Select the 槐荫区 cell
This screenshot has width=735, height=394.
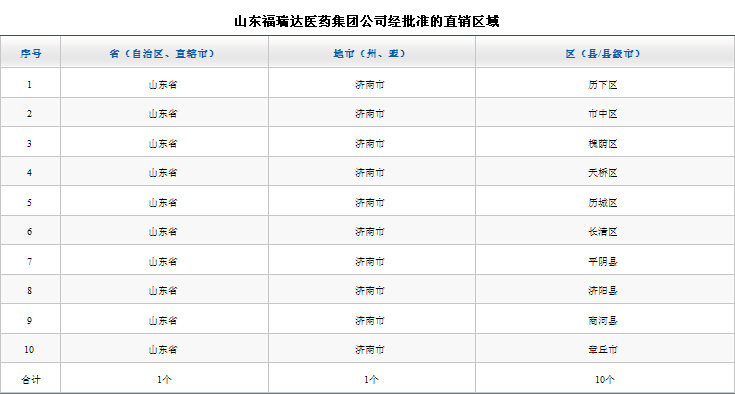(x=603, y=144)
